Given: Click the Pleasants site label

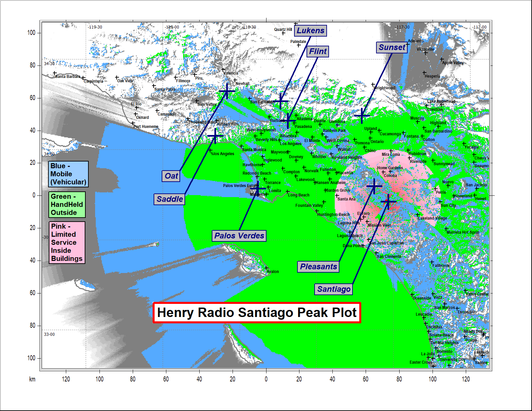Looking at the screenshot, I should (x=318, y=267).
